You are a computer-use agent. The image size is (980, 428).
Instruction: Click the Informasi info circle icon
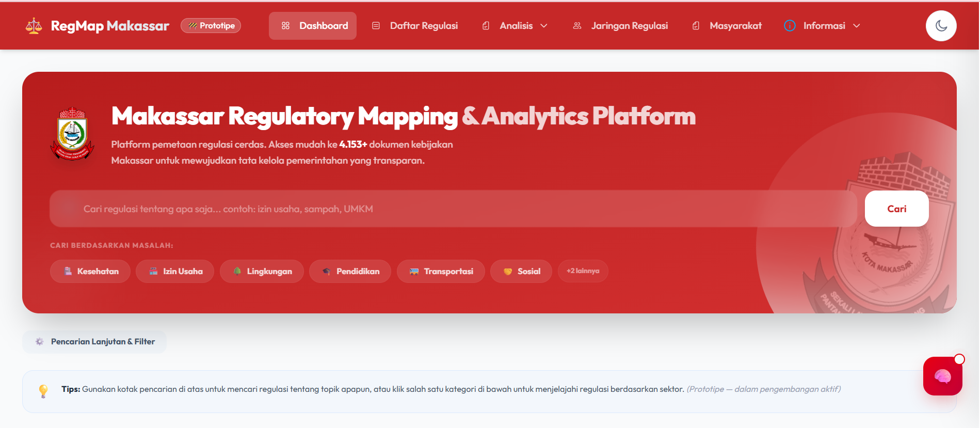790,26
